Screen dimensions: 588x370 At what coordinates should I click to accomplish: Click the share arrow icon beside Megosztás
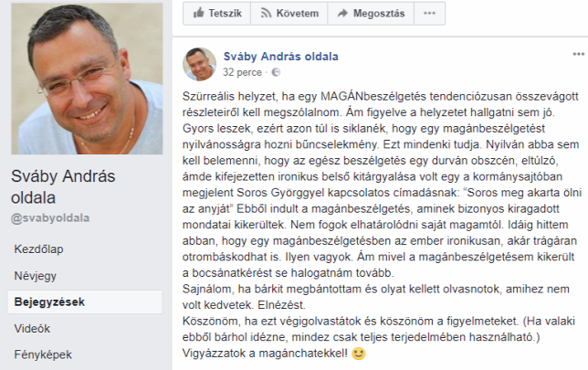pyautogui.click(x=342, y=14)
